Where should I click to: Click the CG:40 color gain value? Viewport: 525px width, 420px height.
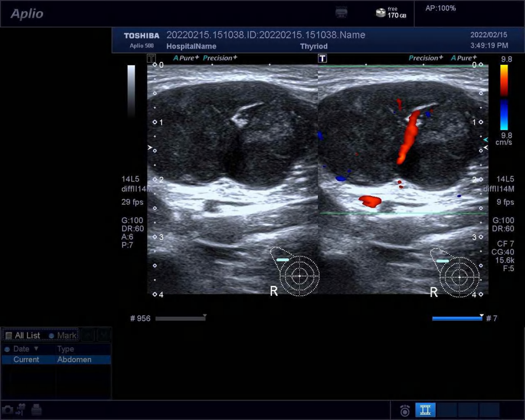(503, 252)
